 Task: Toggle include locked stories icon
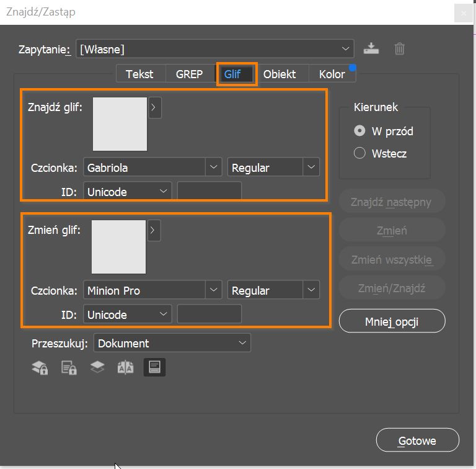[68, 367]
